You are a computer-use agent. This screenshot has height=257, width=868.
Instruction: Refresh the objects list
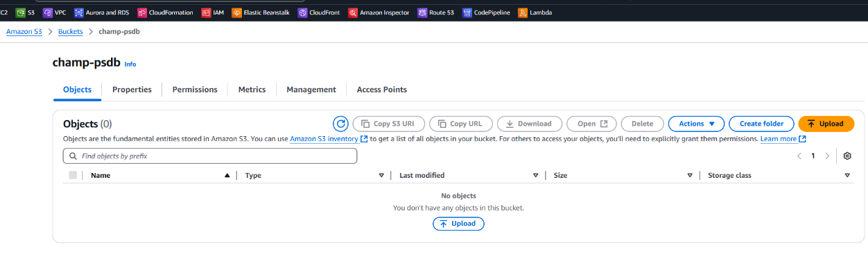click(x=340, y=124)
